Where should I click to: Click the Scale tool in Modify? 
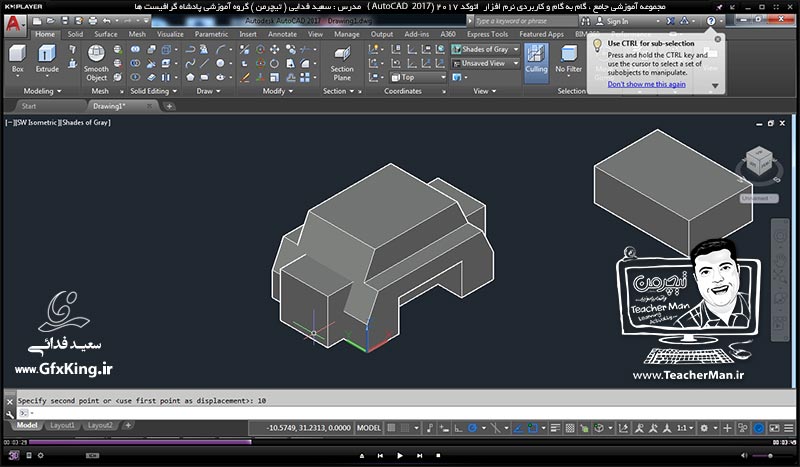[274, 78]
